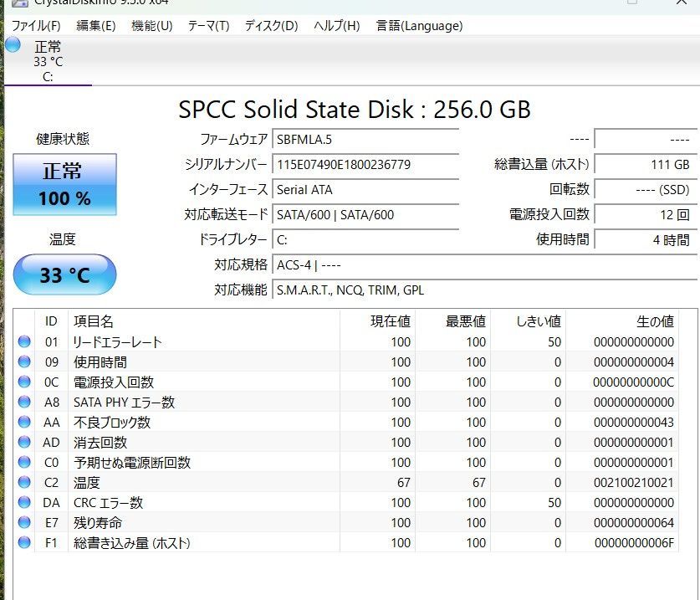The height and width of the screenshot is (600, 700).
Task: Select the 温度 row in the attribute list
Action: tap(346, 483)
